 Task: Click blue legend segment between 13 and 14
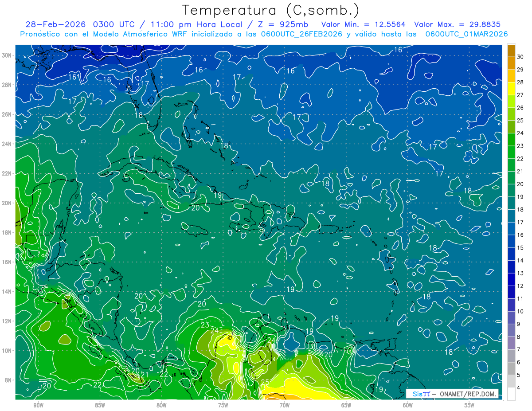(511, 267)
